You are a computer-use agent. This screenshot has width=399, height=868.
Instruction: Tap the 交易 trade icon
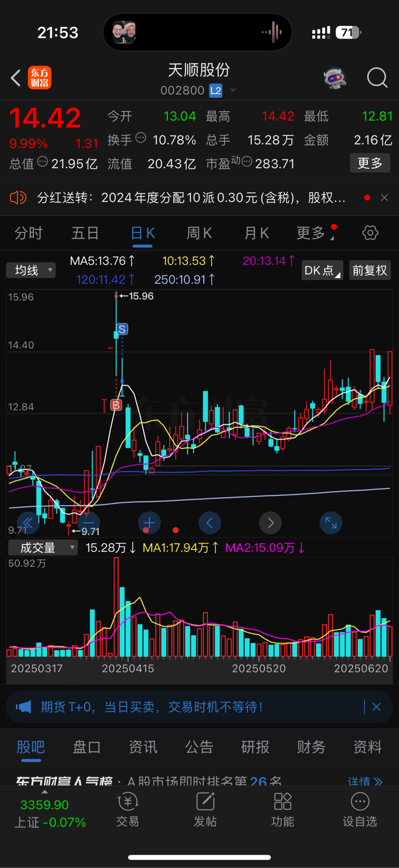(127, 810)
